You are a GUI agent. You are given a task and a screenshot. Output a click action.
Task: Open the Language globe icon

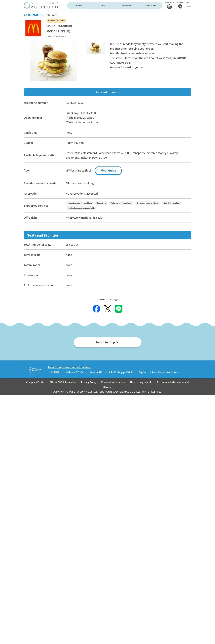pyautogui.click(x=169, y=7)
